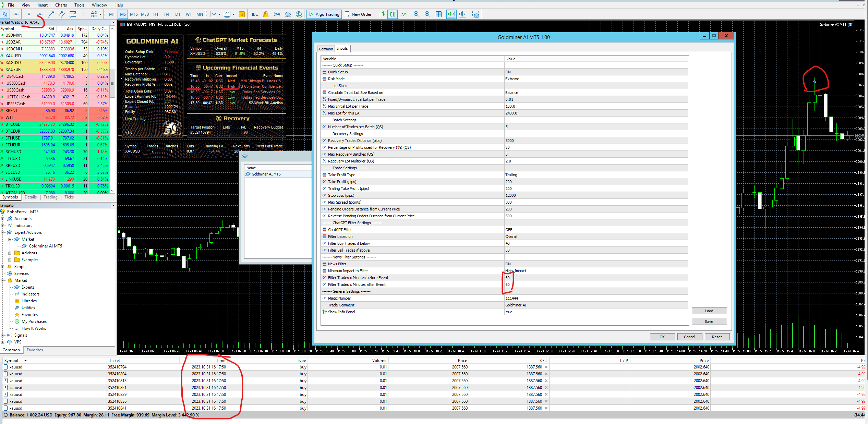Screen dimensions: 868x424
Task: Switch to the Common tab in dialog
Action: 326,49
